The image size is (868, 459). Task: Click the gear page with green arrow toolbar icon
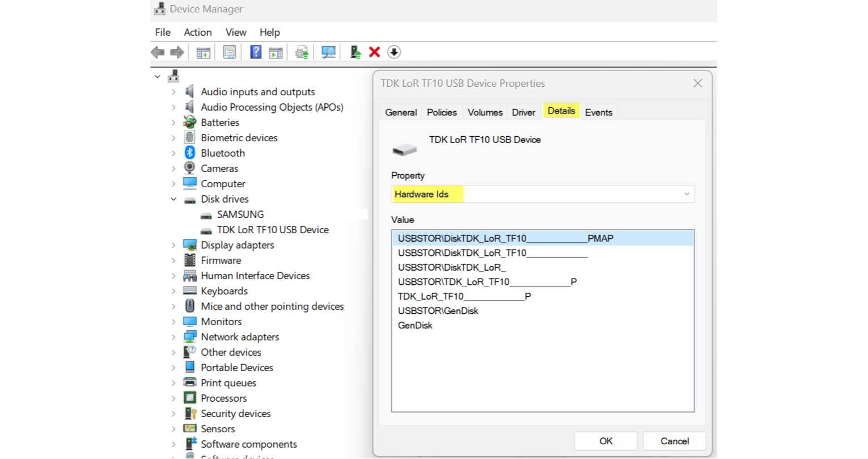point(302,52)
